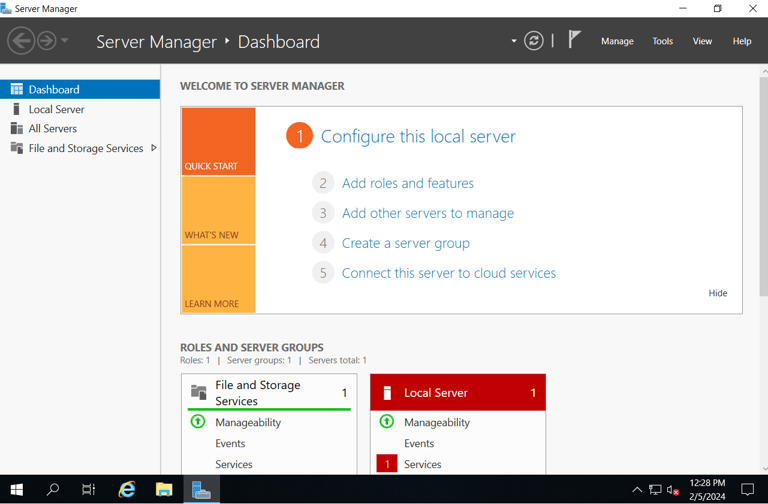Open the View menu

(x=702, y=41)
